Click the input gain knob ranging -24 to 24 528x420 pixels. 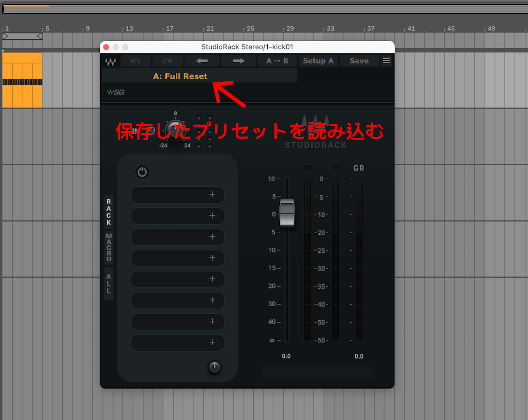(175, 131)
